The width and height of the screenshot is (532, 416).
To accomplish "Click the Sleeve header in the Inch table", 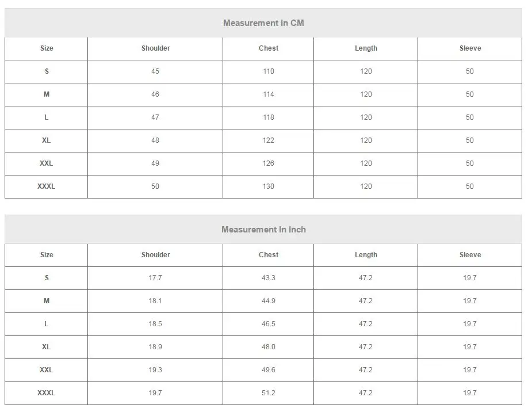I will 470,255.
